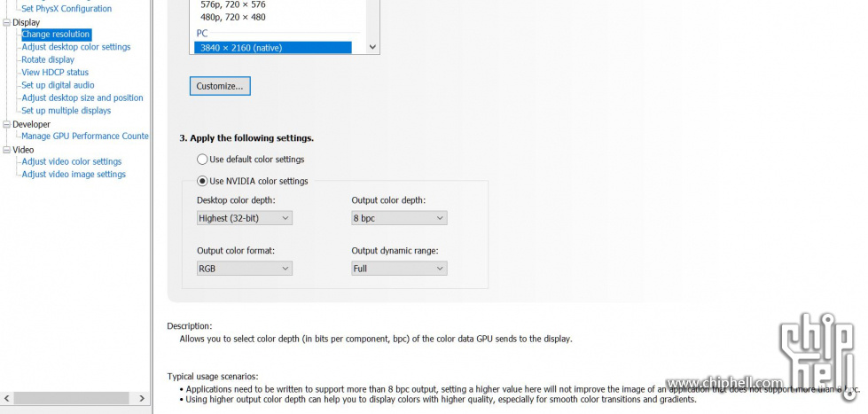The width and height of the screenshot is (868, 414).
Task: Click the PC category header in list
Action: [x=202, y=33]
